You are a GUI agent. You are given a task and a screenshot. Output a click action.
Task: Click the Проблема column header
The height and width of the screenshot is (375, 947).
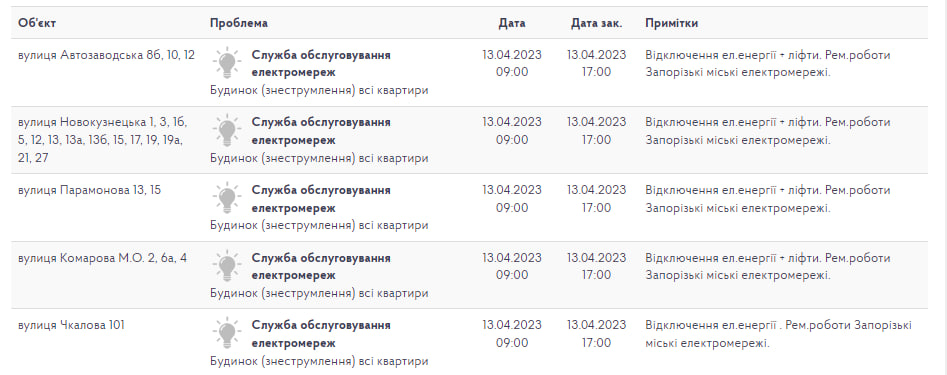(x=239, y=23)
